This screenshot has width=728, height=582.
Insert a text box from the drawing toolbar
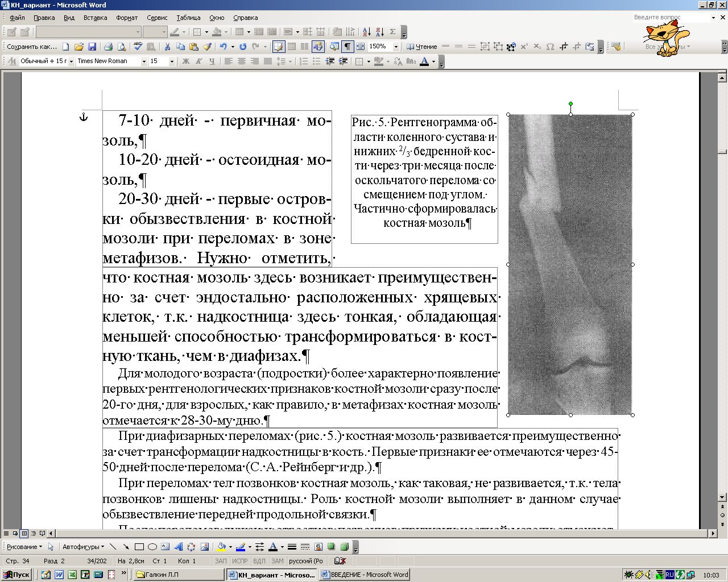point(165,547)
